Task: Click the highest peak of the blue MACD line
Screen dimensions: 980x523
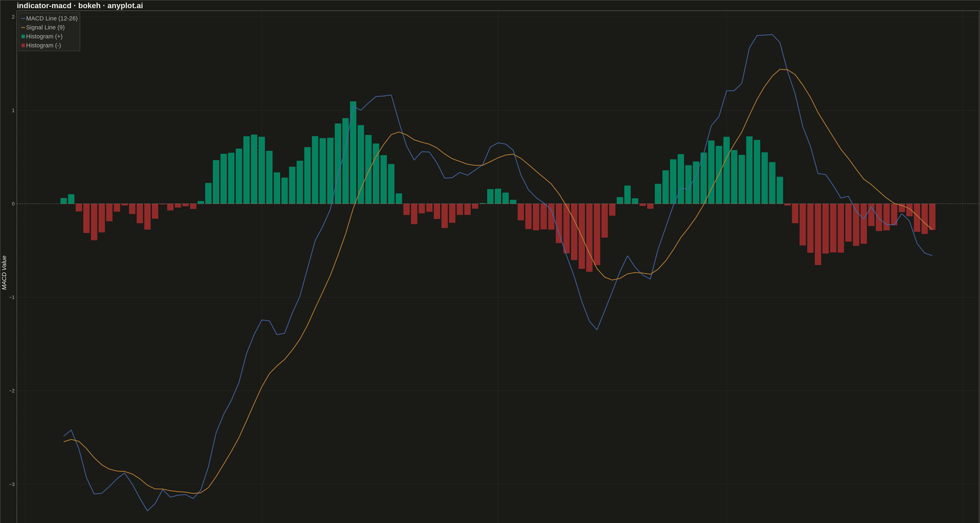Action: tap(772, 35)
